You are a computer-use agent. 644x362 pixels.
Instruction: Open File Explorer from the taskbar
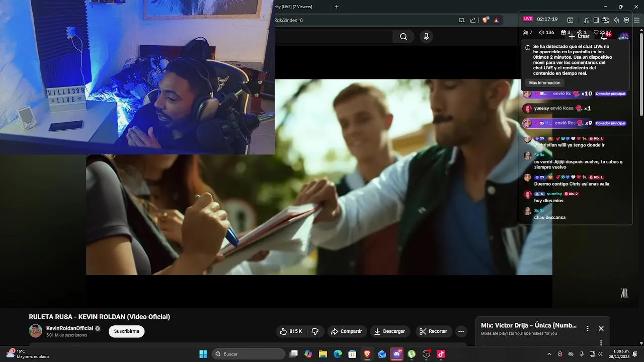323,354
